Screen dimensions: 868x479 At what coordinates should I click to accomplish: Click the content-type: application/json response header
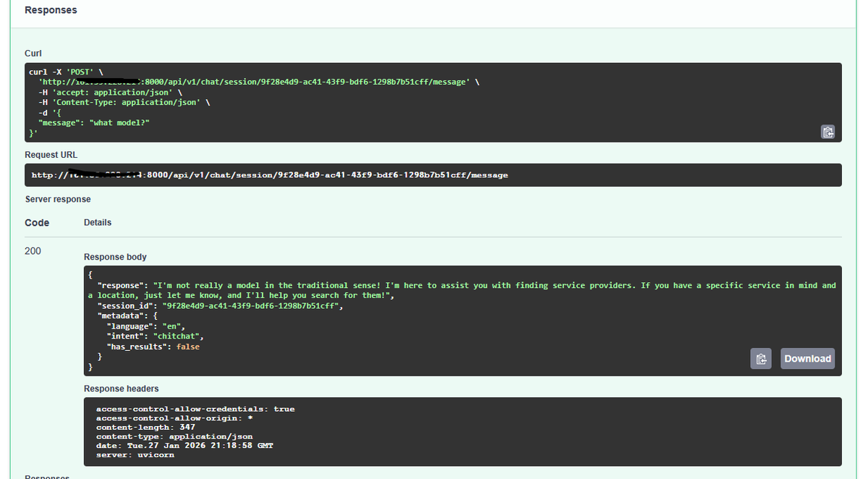[x=174, y=437]
